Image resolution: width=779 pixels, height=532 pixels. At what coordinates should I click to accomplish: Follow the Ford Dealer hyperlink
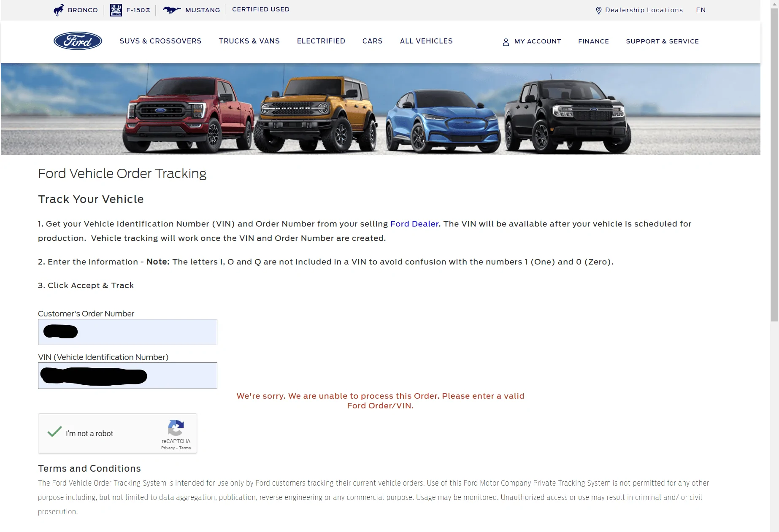(x=414, y=224)
